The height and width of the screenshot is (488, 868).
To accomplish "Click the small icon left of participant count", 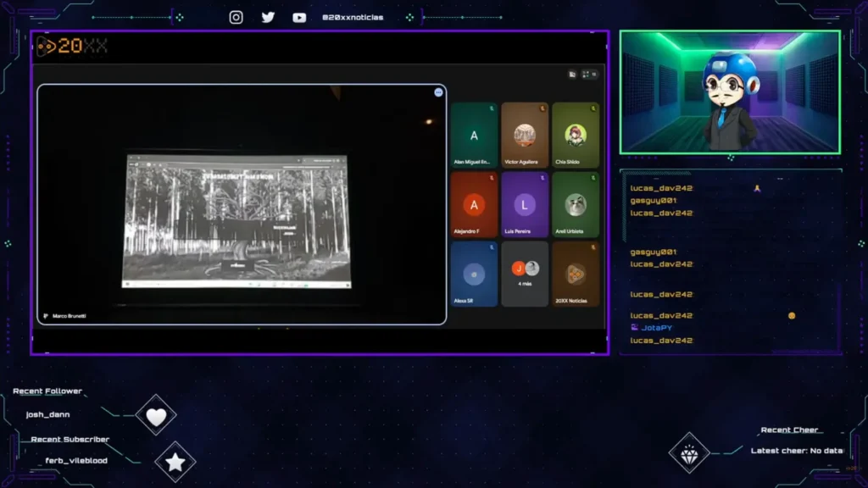I will (x=572, y=75).
